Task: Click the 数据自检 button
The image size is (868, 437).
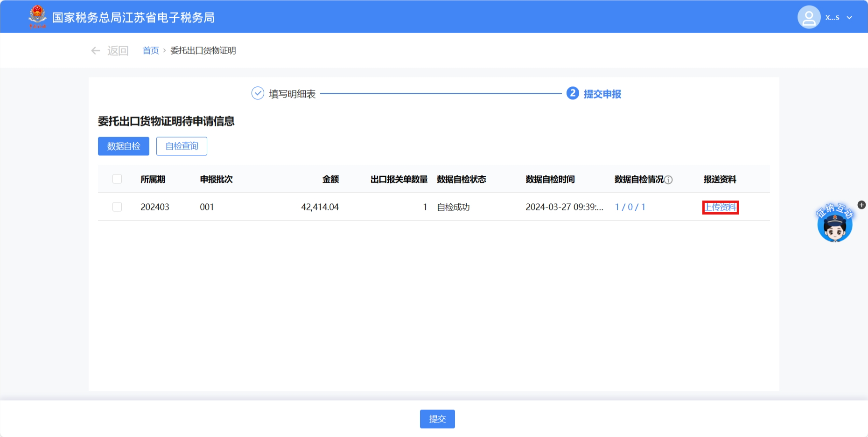Action: (x=124, y=146)
